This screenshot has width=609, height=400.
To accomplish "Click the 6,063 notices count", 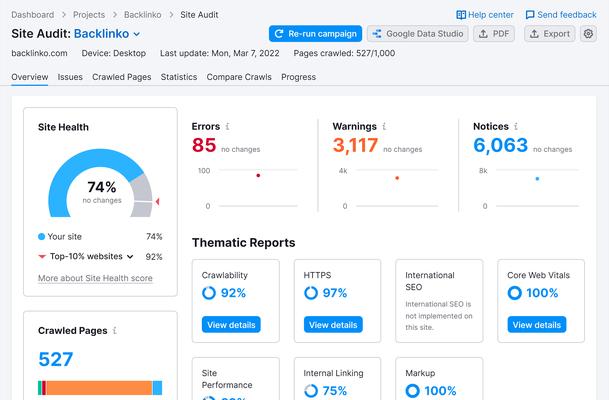I will [x=501, y=145].
